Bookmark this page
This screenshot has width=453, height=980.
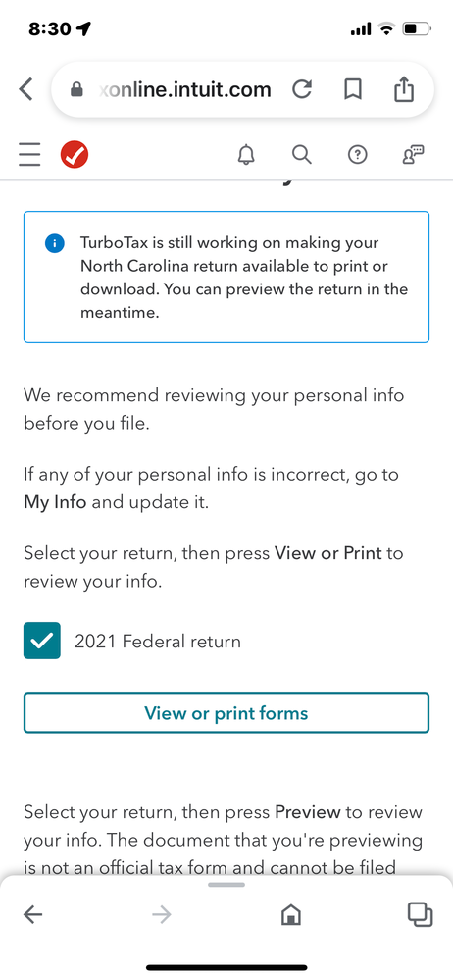point(353,89)
